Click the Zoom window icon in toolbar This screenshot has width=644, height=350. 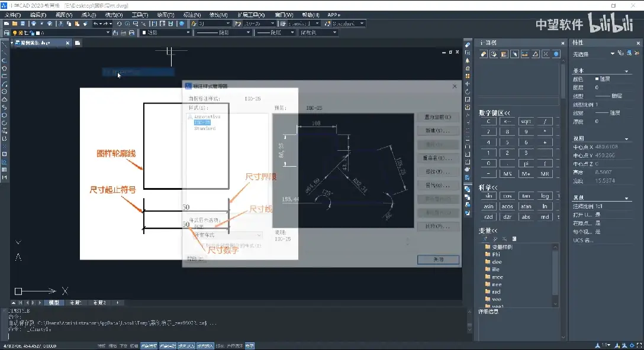click(135, 24)
